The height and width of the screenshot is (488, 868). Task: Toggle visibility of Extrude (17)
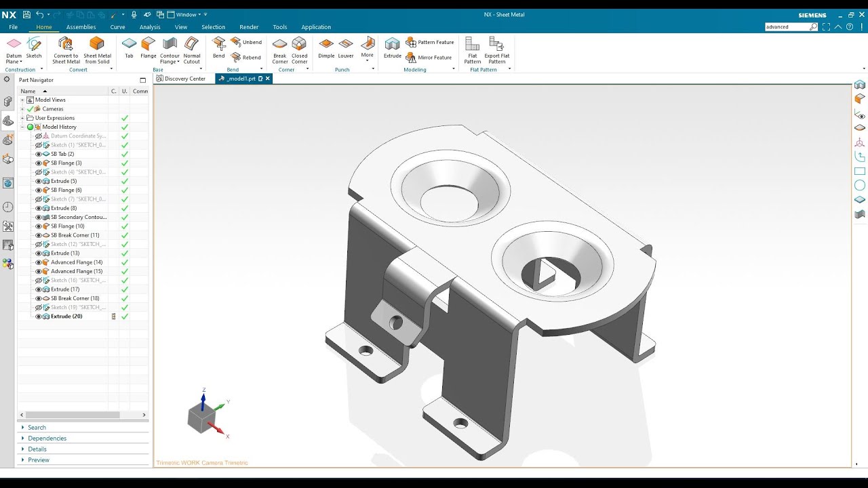click(x=39, y=289)
